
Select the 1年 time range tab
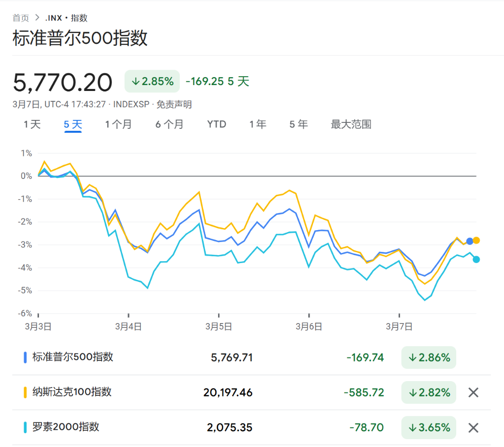258,124
